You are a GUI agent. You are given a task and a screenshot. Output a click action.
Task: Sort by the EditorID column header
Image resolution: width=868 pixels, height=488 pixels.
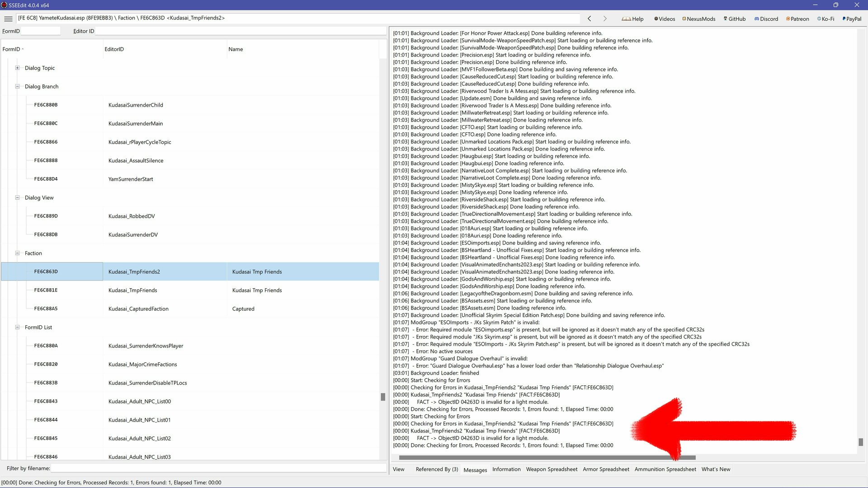[x=165, y=49]
